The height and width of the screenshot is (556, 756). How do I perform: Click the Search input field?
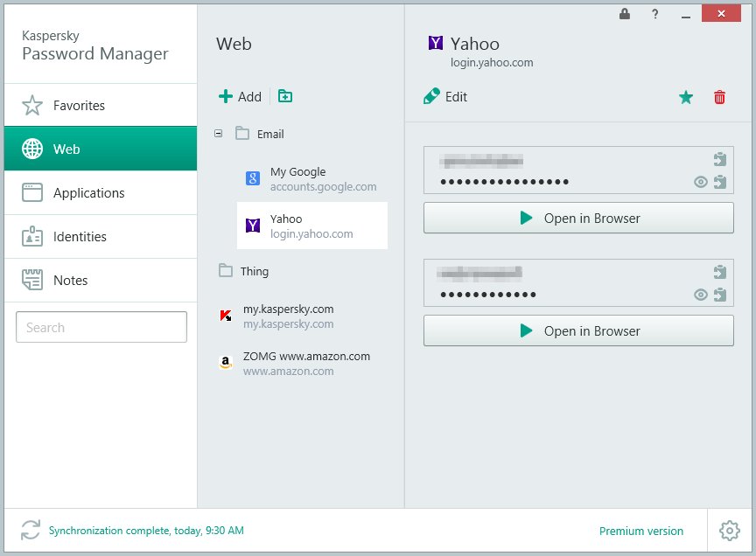(101, 327)
